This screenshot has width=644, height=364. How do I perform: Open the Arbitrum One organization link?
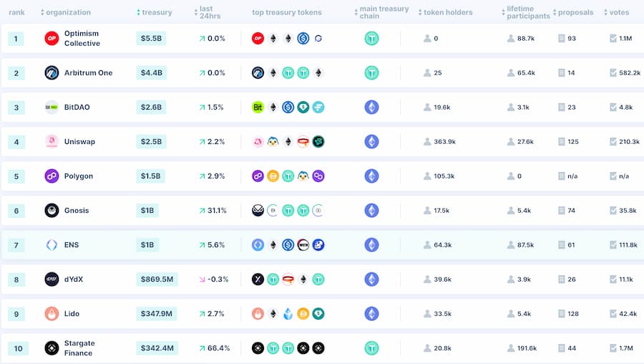tap(88, 73)
